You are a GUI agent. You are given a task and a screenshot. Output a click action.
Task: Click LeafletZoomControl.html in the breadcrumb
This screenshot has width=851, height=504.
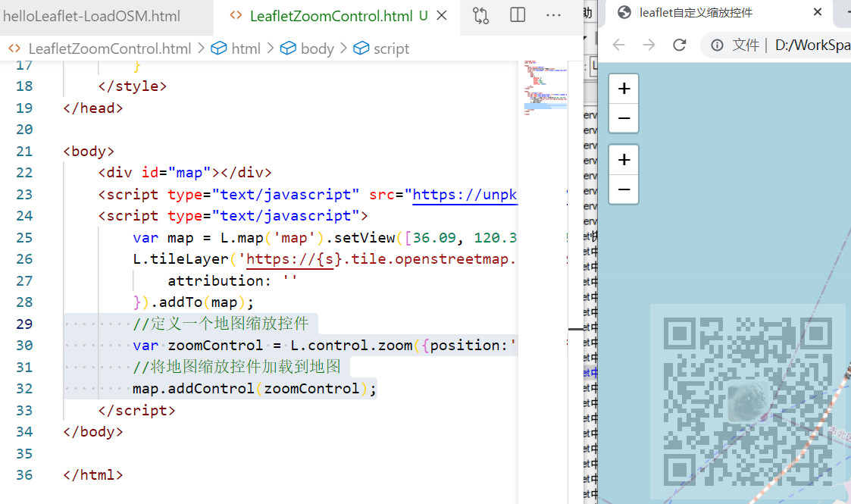pos(110,49)
